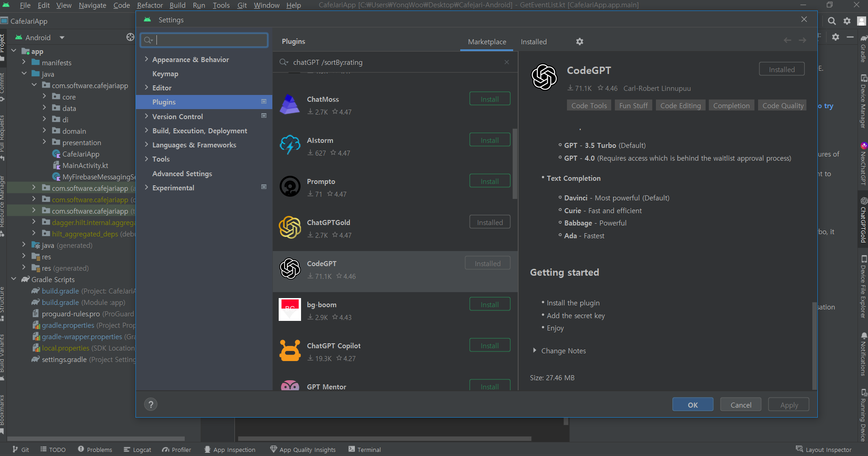
Task: Open App Inspection tool window
Action: click(x=229, y=450)
